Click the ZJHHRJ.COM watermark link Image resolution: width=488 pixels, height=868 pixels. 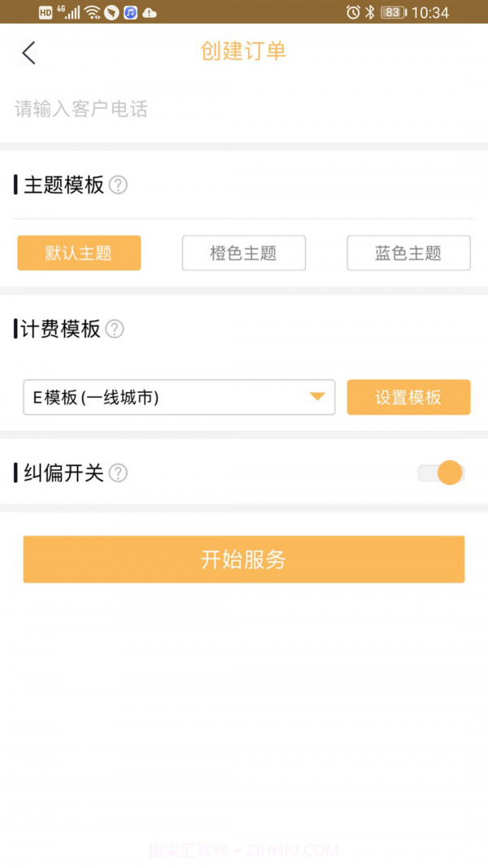[291, 849]
